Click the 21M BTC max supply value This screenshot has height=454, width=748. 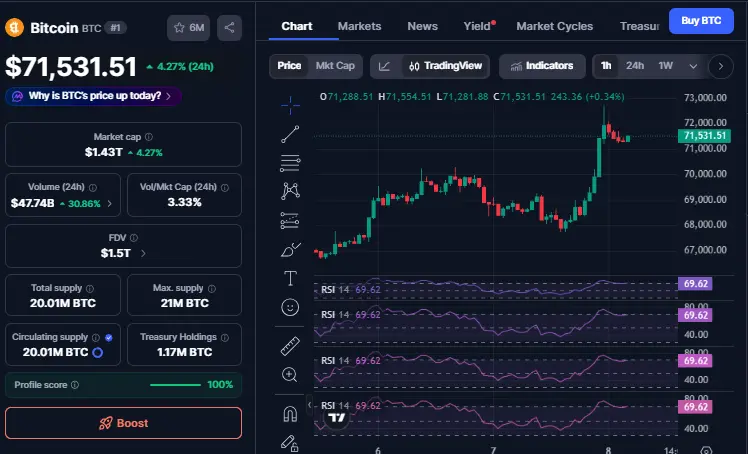[x=185, y=303]
